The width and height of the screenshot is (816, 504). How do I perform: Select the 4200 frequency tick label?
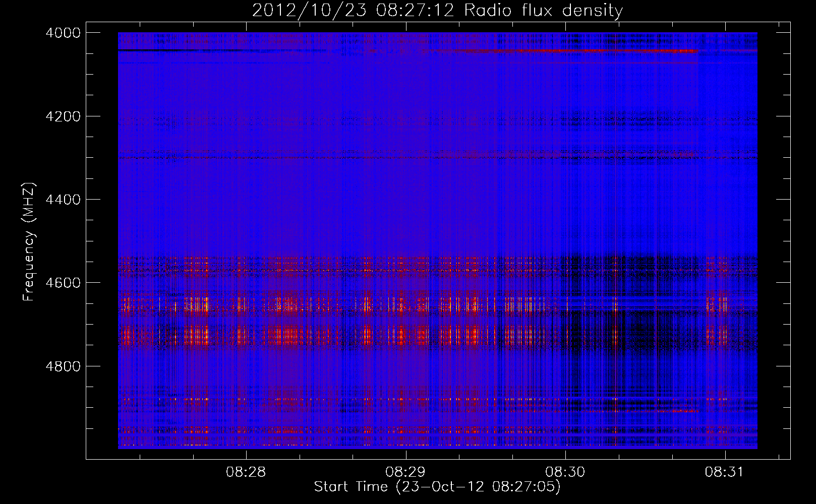coord(63,116)
